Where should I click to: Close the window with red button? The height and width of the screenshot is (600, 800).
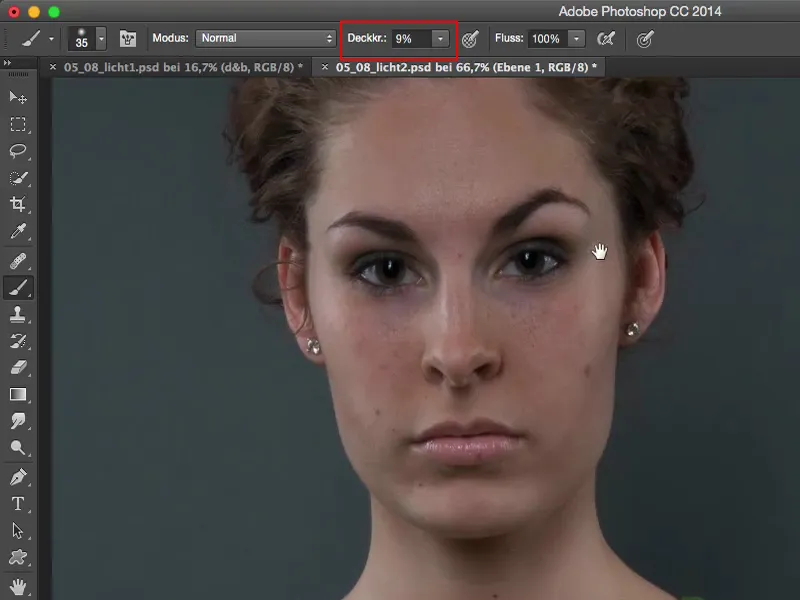tap(14, 12)
